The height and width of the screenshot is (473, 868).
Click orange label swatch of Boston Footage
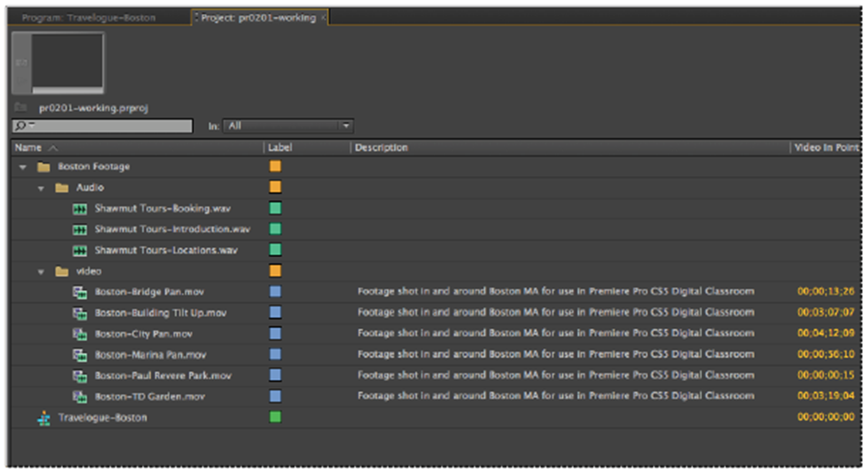[x=275, y=166]
